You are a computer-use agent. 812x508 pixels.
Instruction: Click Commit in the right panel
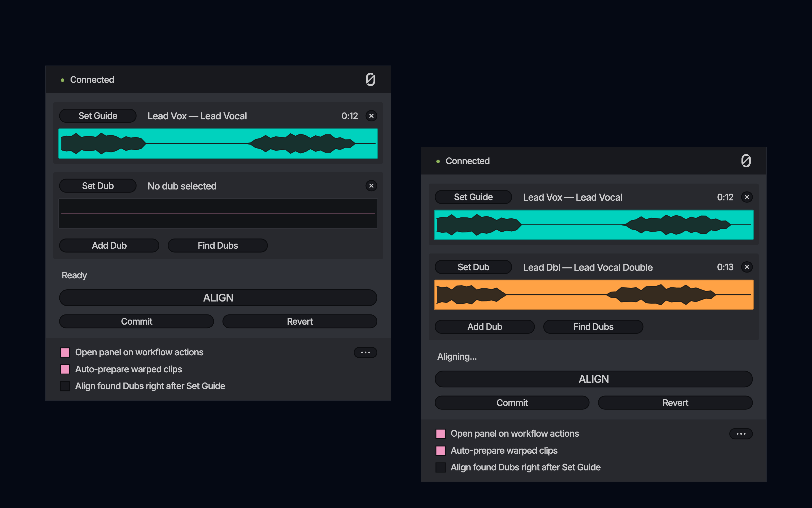click(x=512, y=403)
